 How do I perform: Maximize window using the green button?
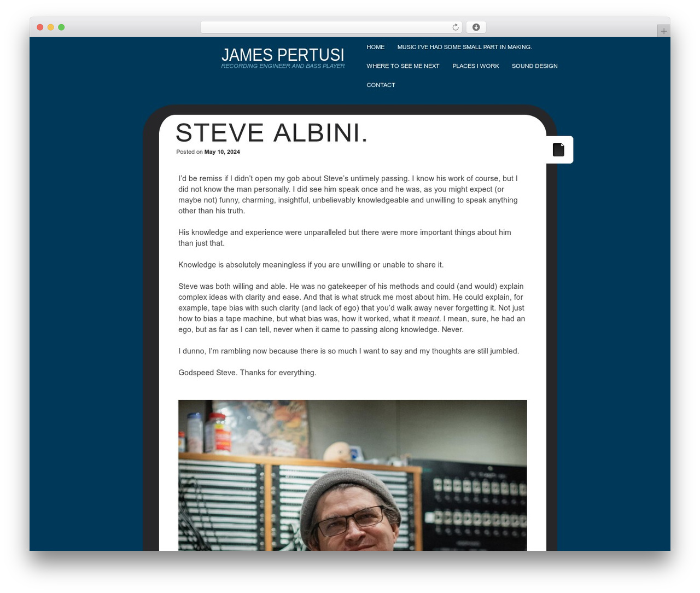coord(61,27)
